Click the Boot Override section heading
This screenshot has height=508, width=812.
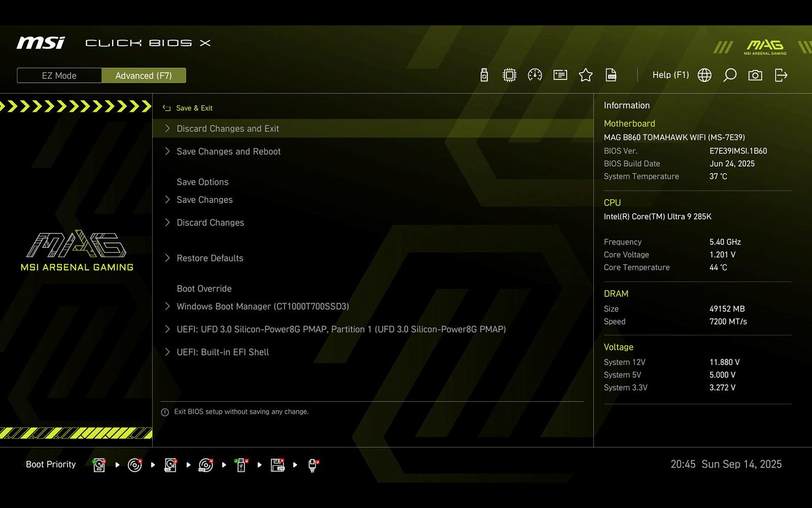(204, 289)
